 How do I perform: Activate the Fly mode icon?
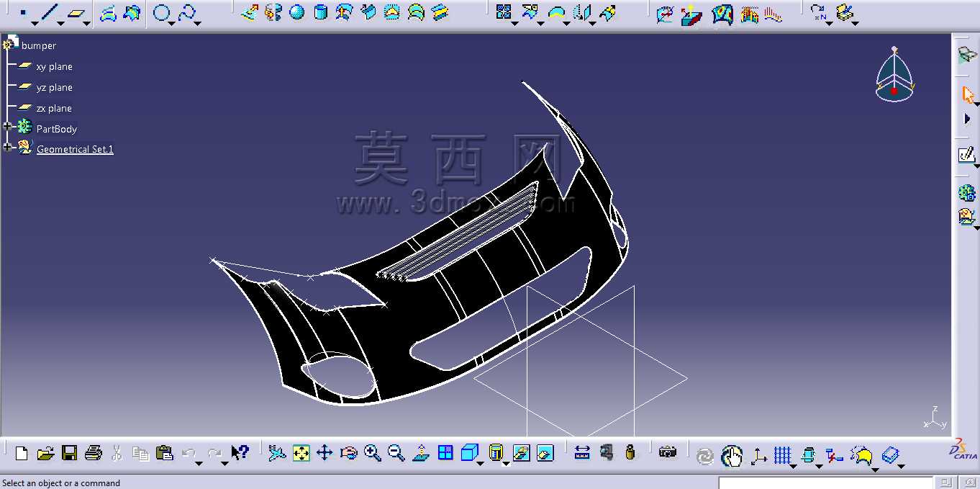point(277,453)
